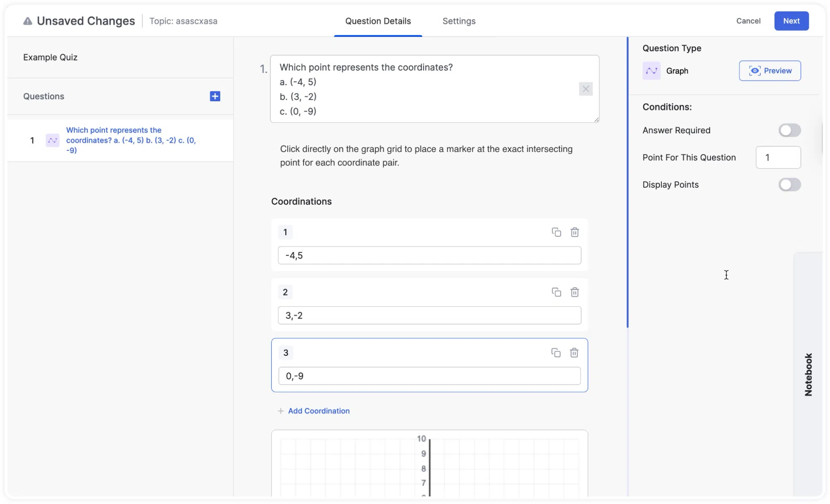Screen dimensions: 830x504
Task: Clear question text with the X icon
Action: [585, 89]
